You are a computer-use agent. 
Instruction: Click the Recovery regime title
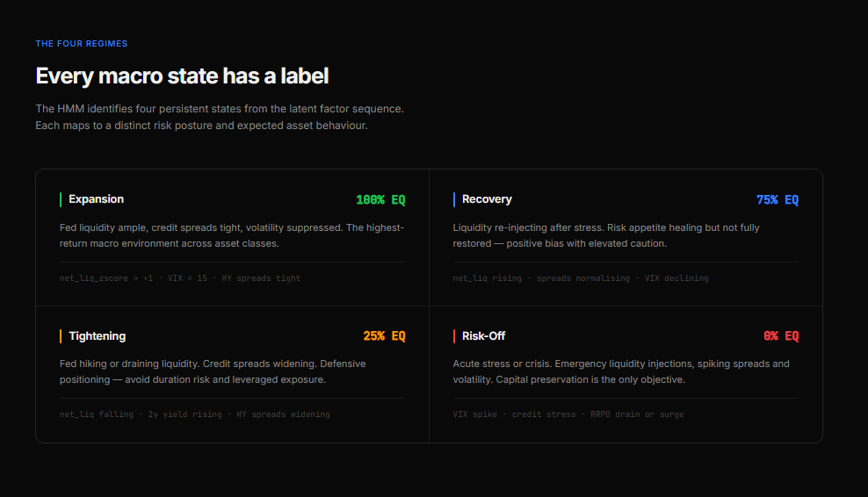tap(487, 199)
